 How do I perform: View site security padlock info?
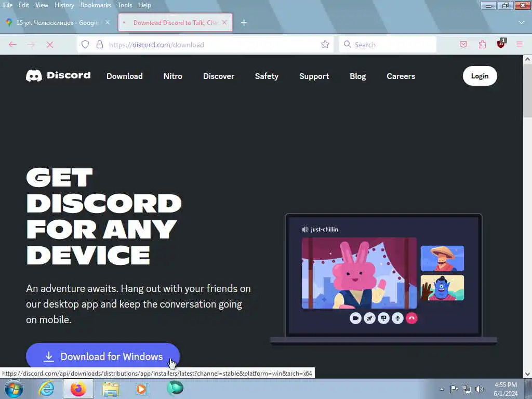coord(100,45)
